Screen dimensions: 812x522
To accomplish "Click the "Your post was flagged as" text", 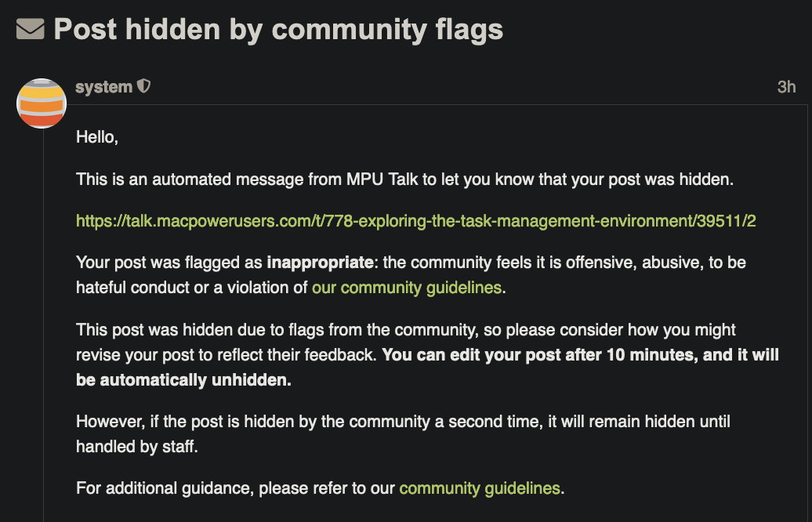I will coord(169,263).
